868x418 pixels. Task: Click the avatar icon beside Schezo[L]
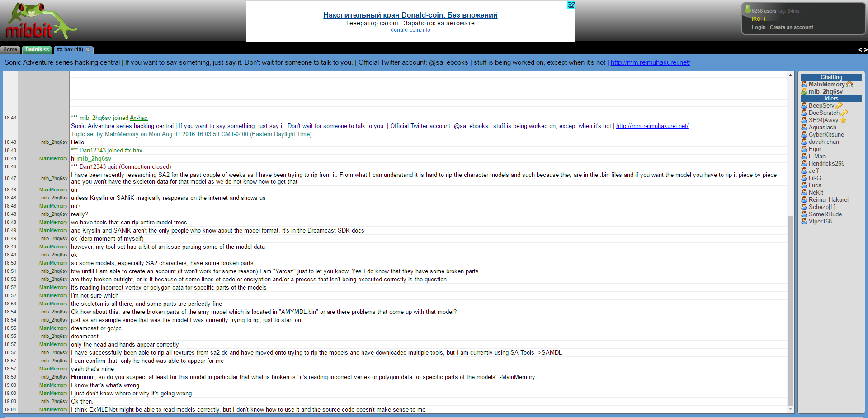point(804,207)
